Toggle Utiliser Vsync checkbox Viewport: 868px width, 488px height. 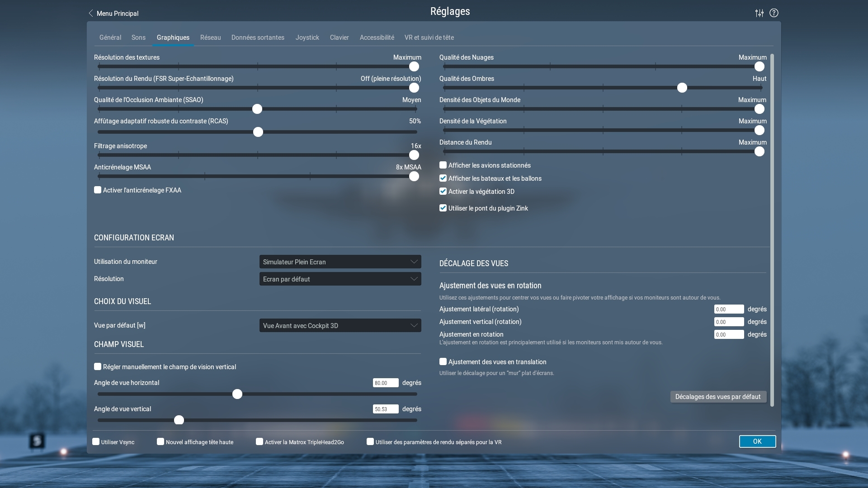click(96, 442)
